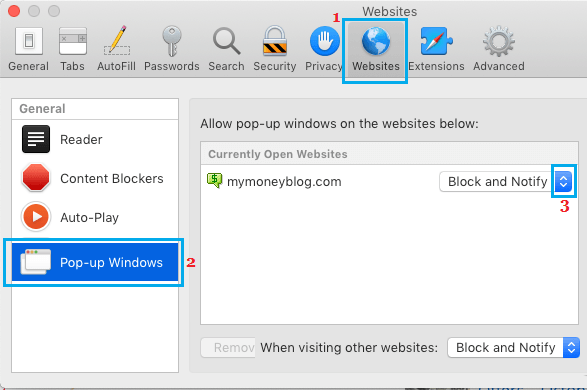Viewport: 587px width, 390px height.
Task: Open AutoFill pencil icon settings
Action: [116, 49]
